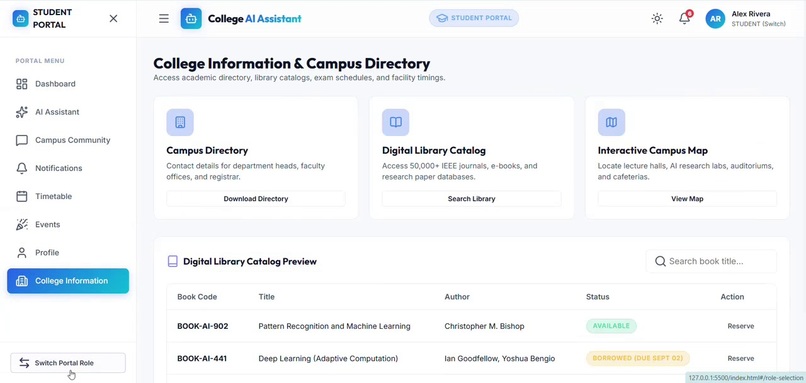
Task: Click the Events party popper icon
Action: point(22,225)
